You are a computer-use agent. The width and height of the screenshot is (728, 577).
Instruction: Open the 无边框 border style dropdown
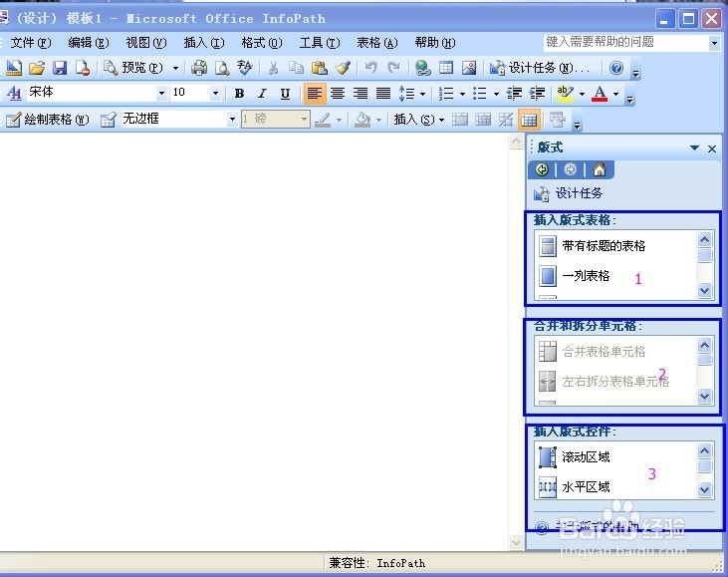(232, 120)
